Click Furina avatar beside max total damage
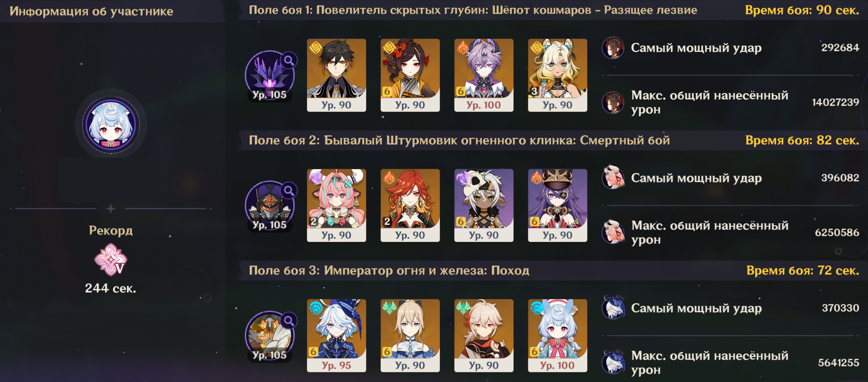Viewport: 868px width, 382px height. (613, 362)
